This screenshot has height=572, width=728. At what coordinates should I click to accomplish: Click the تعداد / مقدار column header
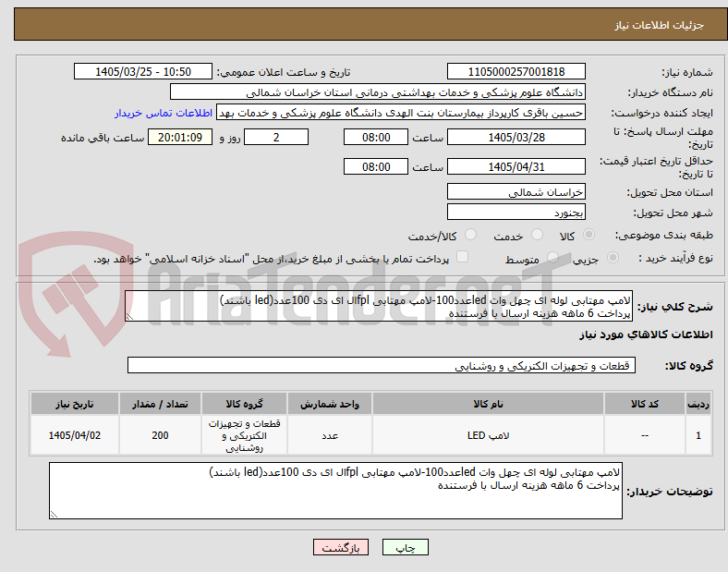(x=160, y=404)
